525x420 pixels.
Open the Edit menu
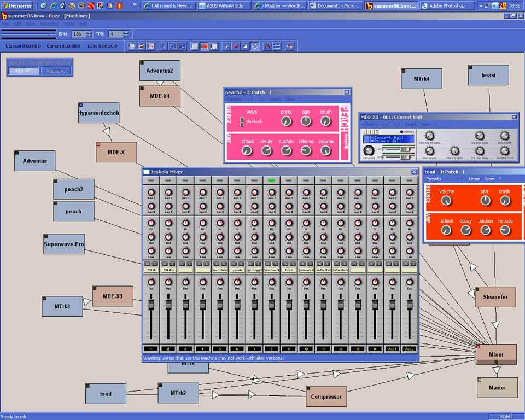point(17,24)
